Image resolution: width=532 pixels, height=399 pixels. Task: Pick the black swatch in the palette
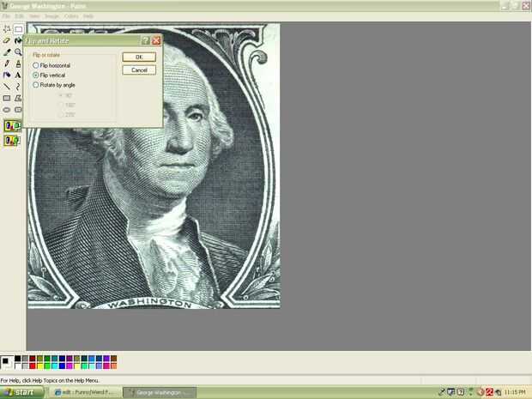(x=18, y=359)
